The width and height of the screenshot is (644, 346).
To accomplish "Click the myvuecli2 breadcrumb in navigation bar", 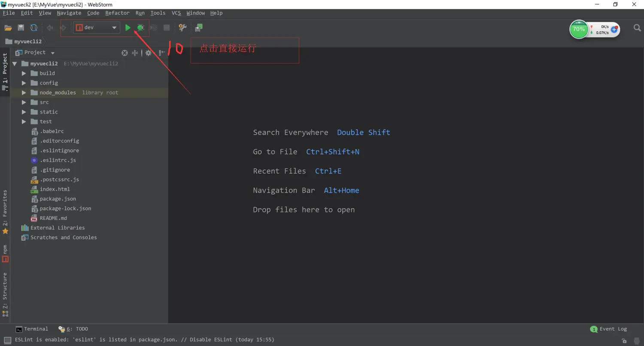I will pos(24,42).
